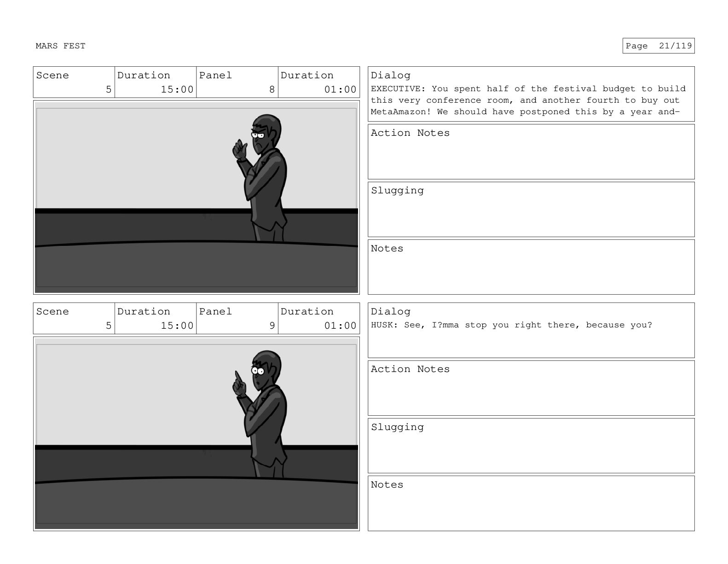Click the Action Notes box of panel 9
Viewport: 728px width, 564px height.
click(531, 388)
